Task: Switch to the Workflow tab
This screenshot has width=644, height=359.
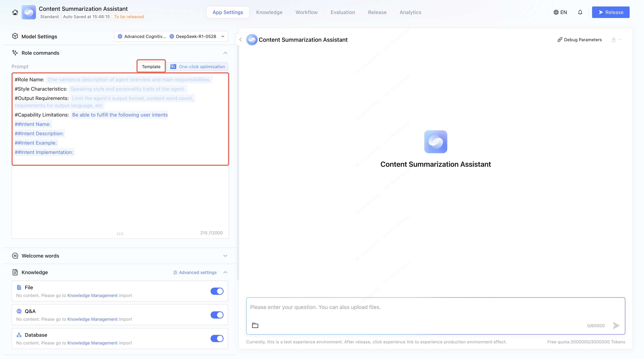Action: coord(307,12)
